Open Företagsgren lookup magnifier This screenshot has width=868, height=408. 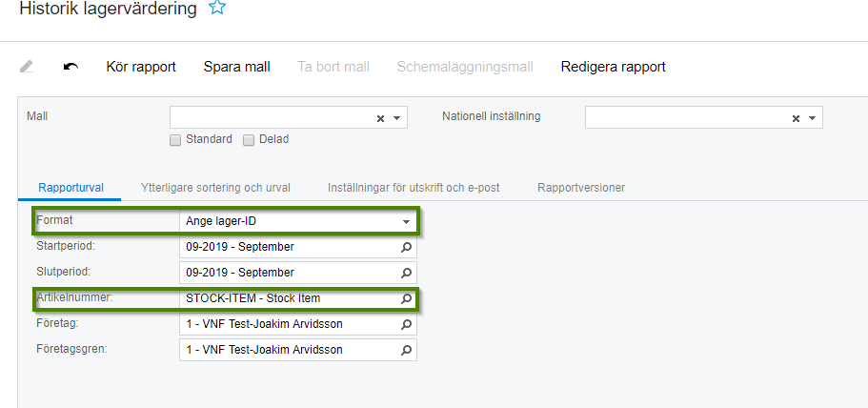pos(406,350)
